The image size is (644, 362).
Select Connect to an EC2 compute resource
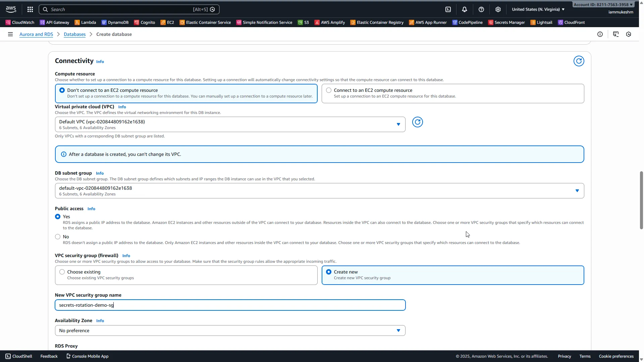pos(329,90)
